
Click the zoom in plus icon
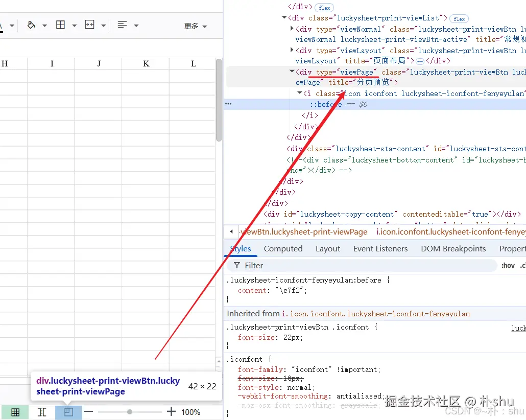click(x=171, y=412)
